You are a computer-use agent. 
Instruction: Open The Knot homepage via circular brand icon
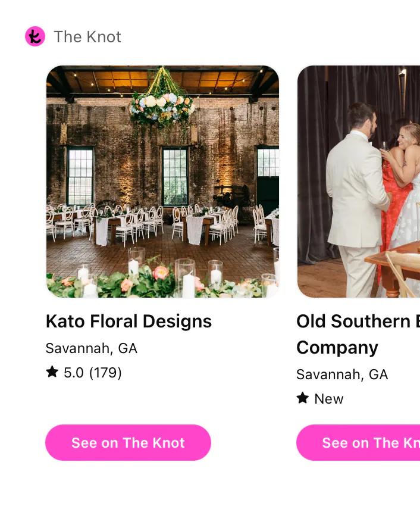click(35, 36)
